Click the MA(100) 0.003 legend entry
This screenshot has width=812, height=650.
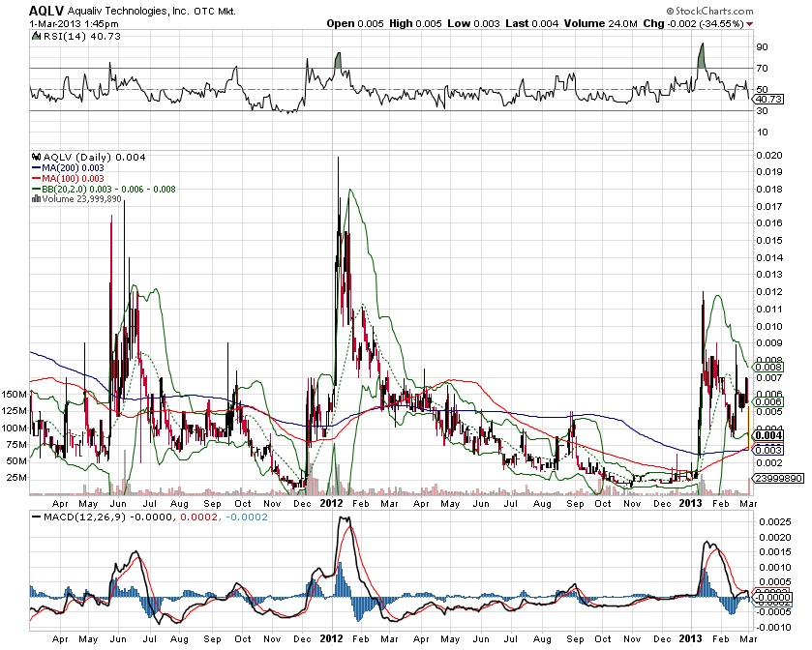coord(73,179)
